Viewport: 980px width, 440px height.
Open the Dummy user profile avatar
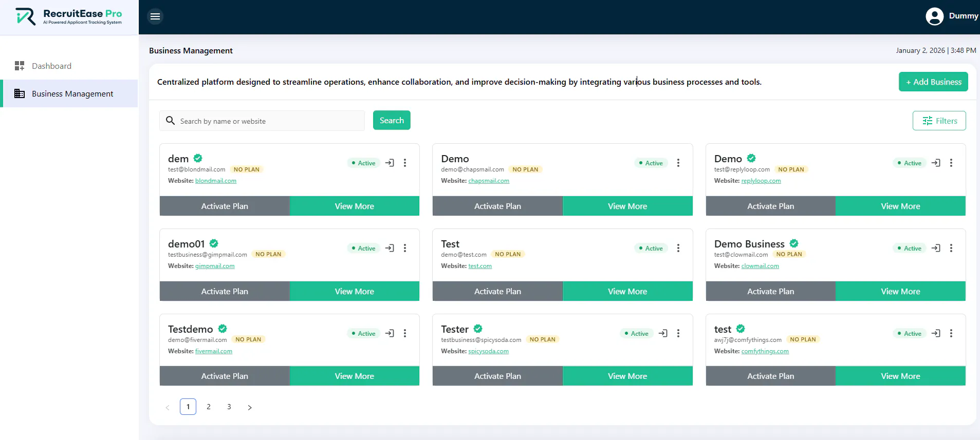tap(934, 16)
